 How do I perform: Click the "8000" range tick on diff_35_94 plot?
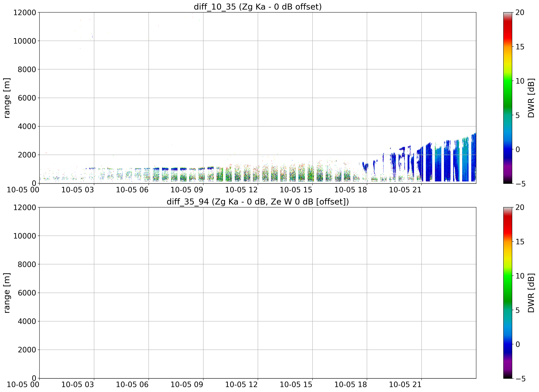[27, 264]
